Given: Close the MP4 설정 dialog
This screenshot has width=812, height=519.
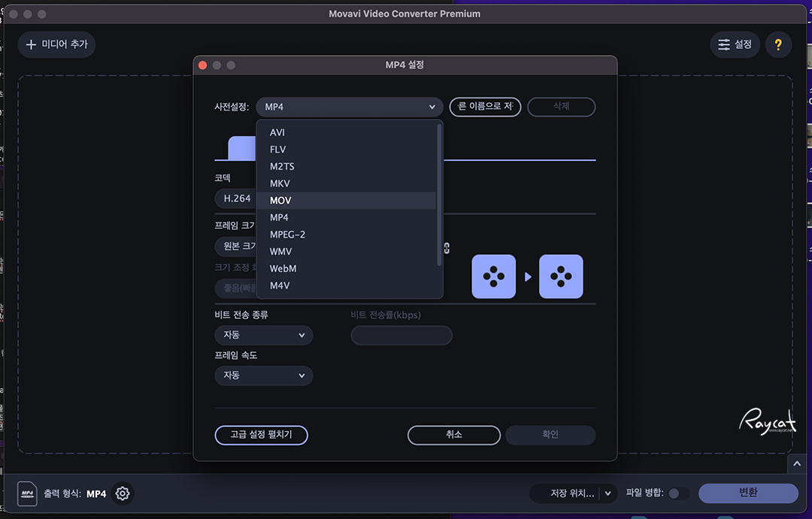Looking at the screenshot, I should point(203,65).
